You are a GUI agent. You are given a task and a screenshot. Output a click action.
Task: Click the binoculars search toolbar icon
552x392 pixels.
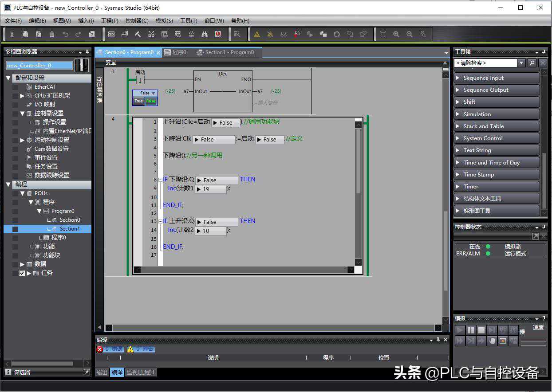[x=205, y=34]
